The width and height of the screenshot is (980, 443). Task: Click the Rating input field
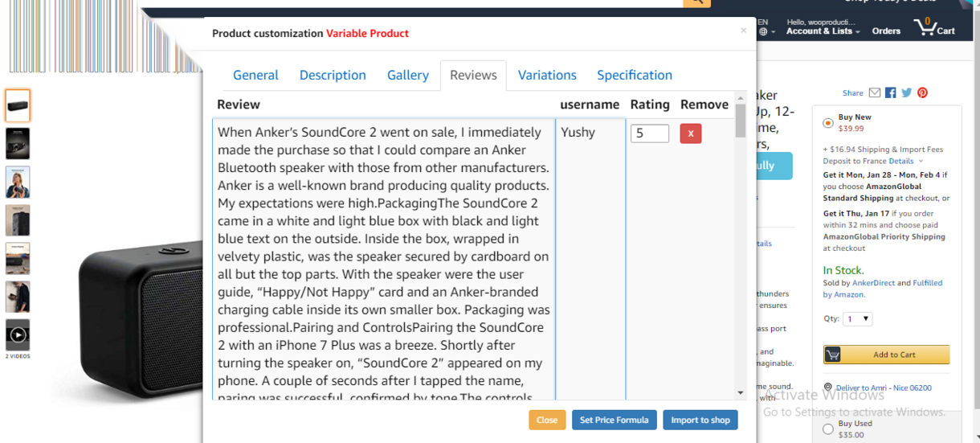pyautogui.click(x=649, y=133)
